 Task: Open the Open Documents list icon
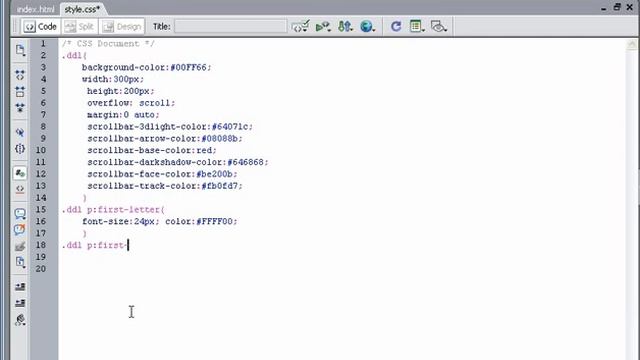tap(20, 50)
